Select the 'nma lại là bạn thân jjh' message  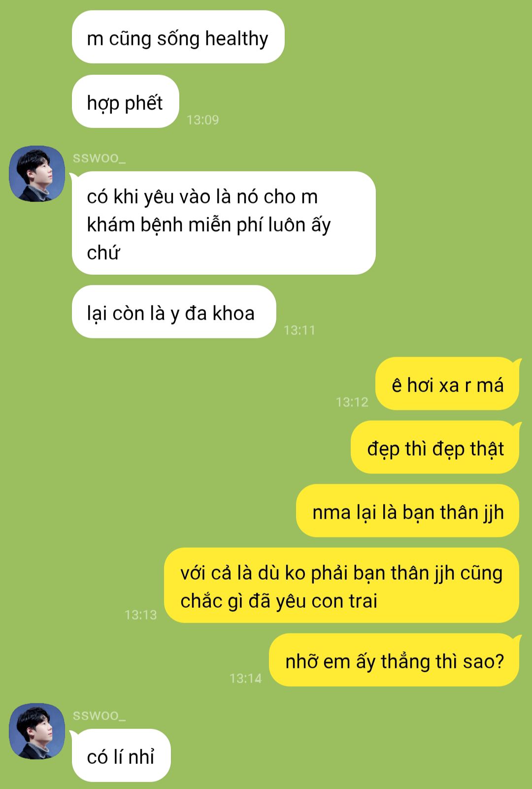pos(407,511)
